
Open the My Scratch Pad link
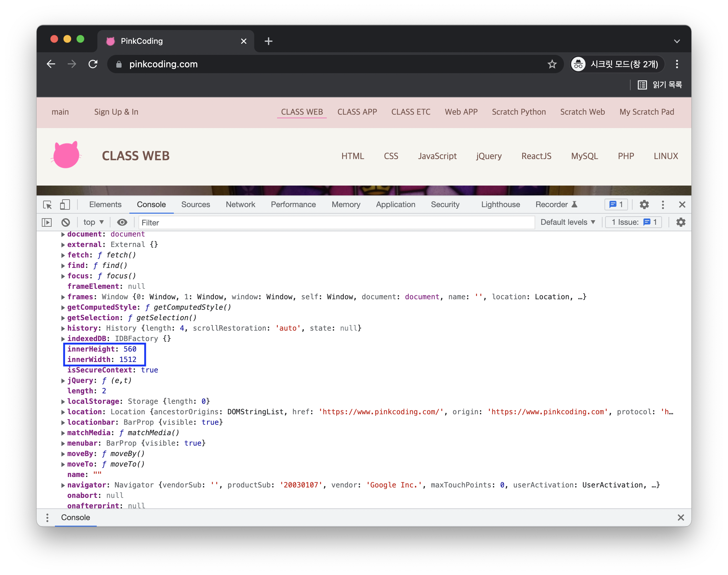647,112
